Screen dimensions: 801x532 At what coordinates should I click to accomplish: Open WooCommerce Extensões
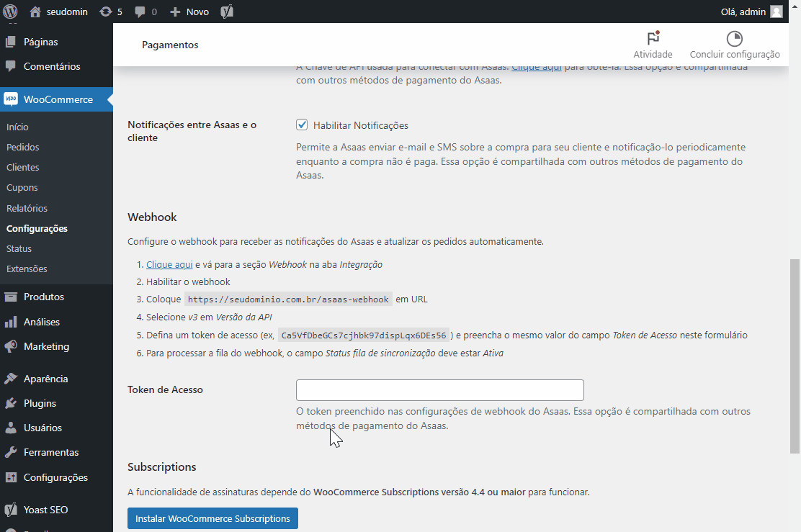[x=27, y=269]
